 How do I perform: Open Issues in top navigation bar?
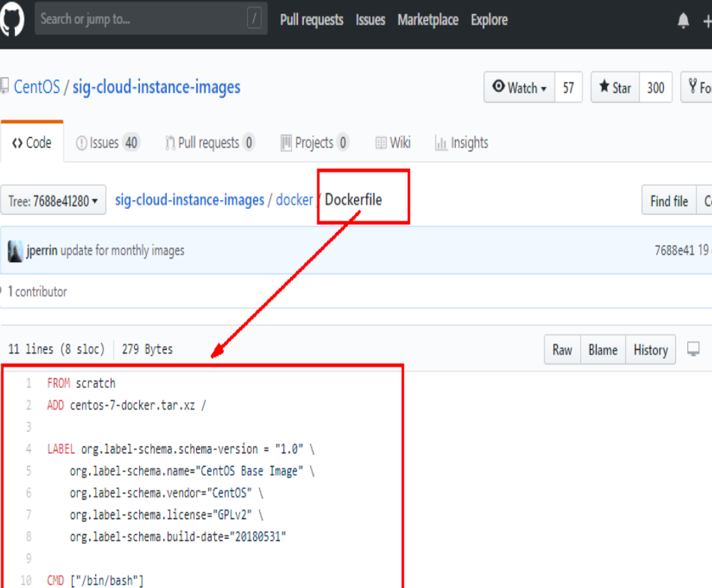[x=370, y=19]
